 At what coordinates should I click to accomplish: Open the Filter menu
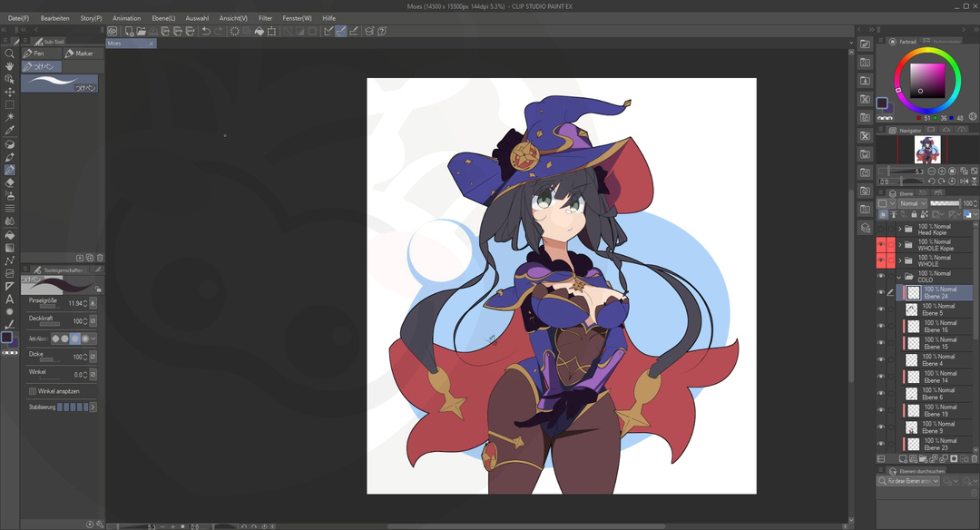pos(266,18)
